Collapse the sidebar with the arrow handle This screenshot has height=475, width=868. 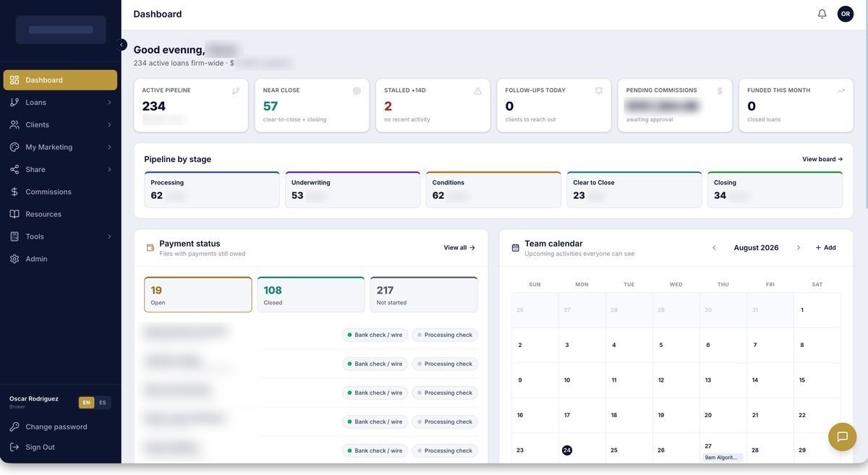122,45
